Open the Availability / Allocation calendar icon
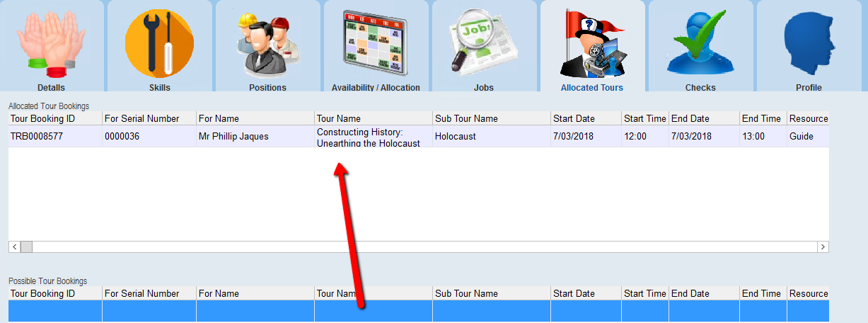The image size is (868, 323). (376, 42)
